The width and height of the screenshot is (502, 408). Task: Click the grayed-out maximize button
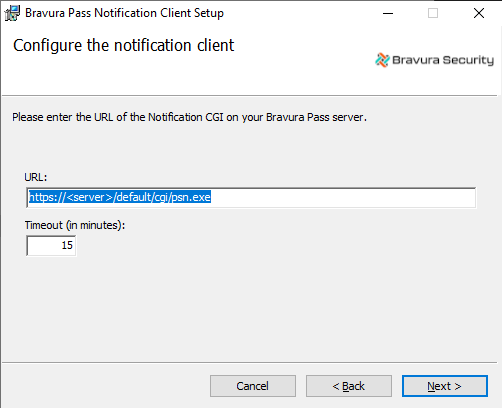pyautogui.click(x=433, y=13)
